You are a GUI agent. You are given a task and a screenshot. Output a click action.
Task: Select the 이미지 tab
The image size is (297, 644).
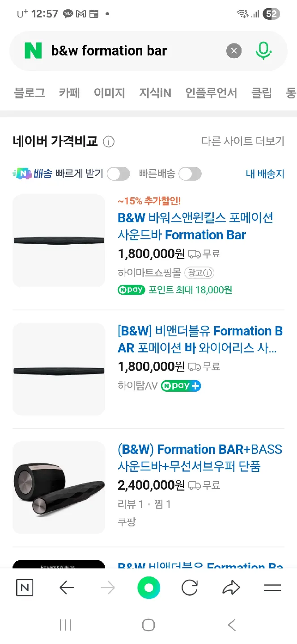coord(109,93)
